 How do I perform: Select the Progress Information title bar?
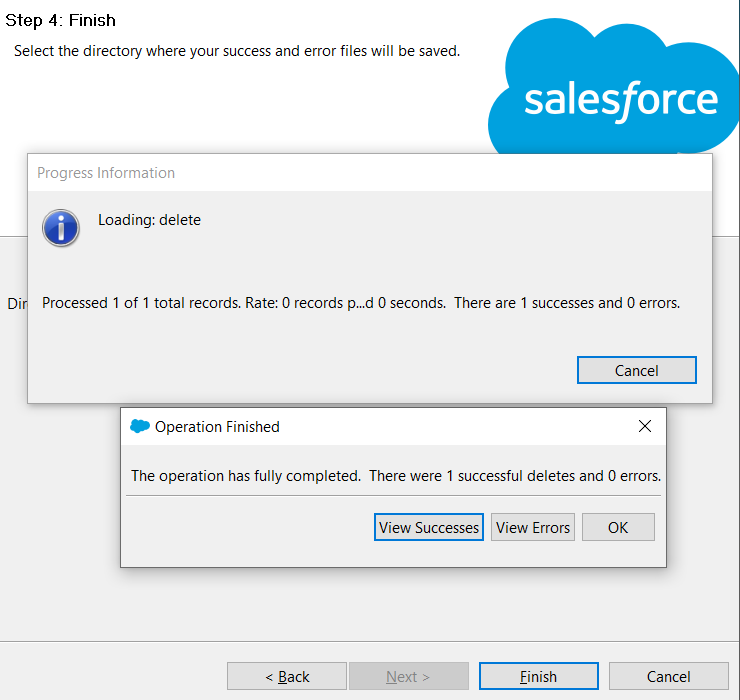tap(370, 173)
